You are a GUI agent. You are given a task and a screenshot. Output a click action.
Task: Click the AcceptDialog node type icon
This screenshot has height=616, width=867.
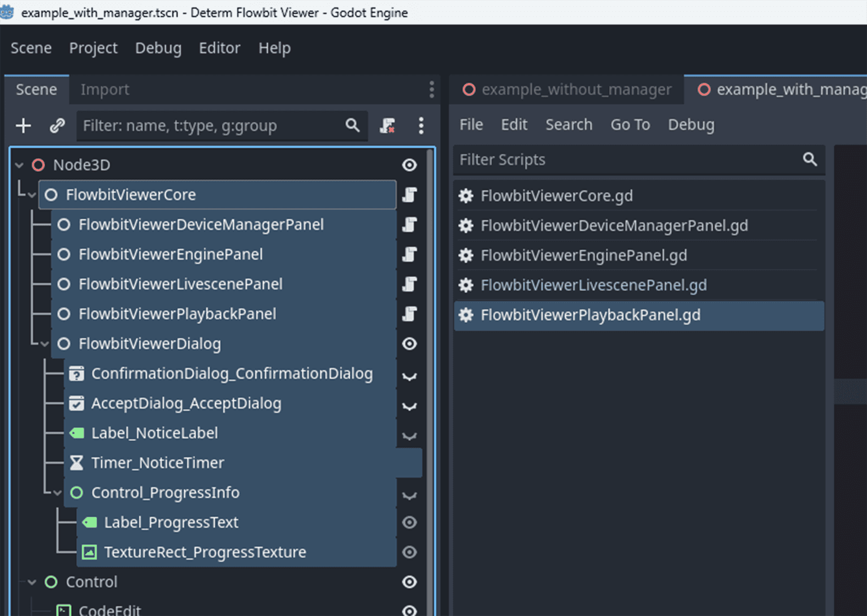tap(76, 404)
